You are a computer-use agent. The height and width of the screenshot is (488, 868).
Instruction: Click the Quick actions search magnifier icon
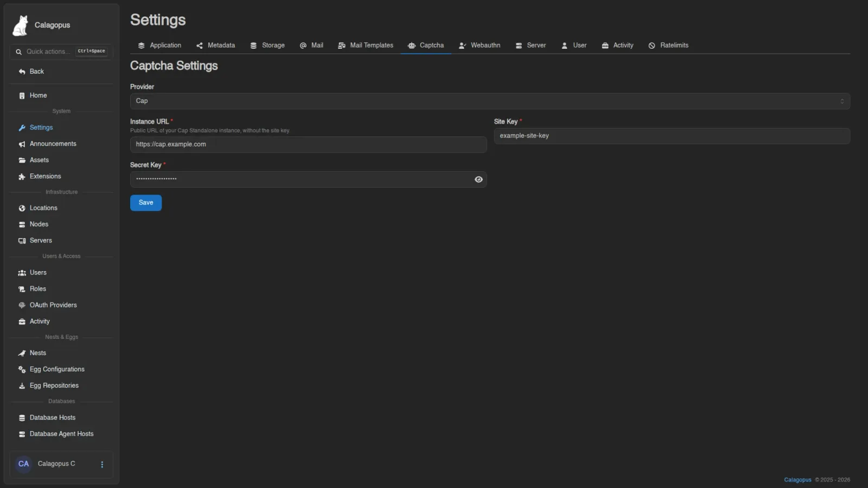pyautogui.click(x=19, y=52)
